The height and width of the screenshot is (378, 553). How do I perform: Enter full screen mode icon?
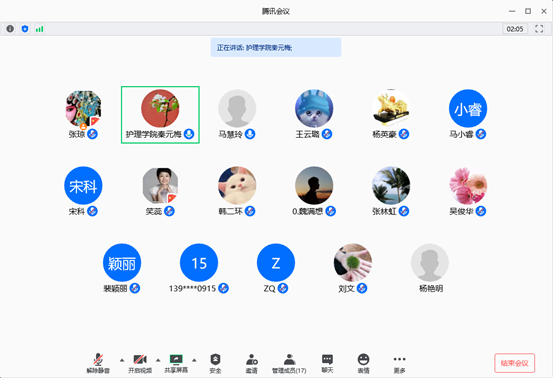[539, 29]
